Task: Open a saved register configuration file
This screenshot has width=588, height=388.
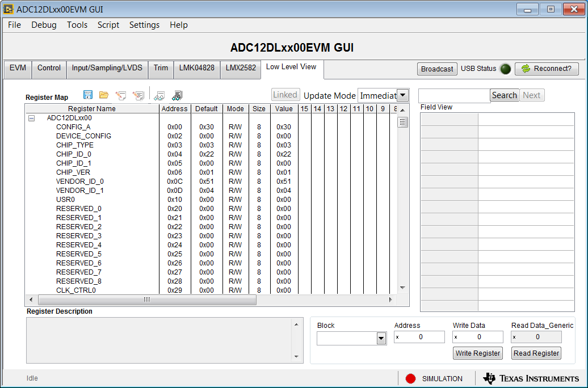Action: point(104,95)
